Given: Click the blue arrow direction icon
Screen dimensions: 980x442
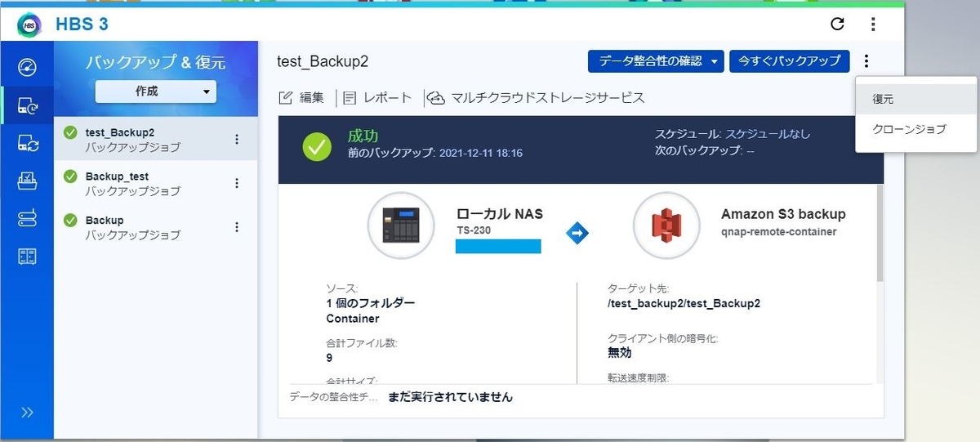Looking at the screenshot, I should pyautogui.click(x=577, y=232).
